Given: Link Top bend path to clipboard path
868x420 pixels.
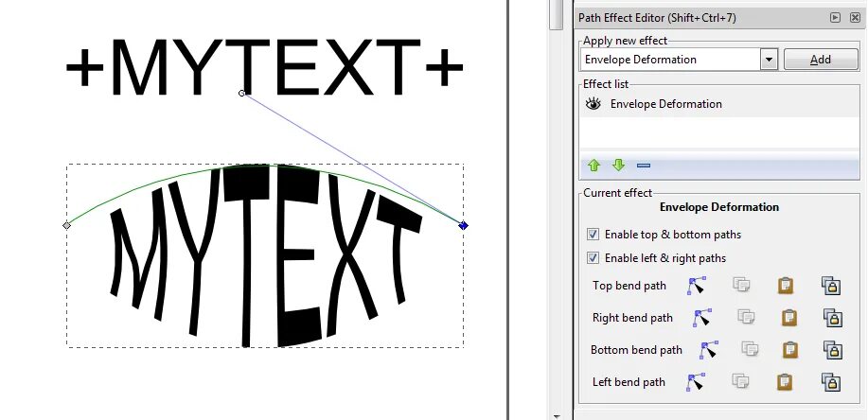Looking at the screenshot, I should click(831, 286).
